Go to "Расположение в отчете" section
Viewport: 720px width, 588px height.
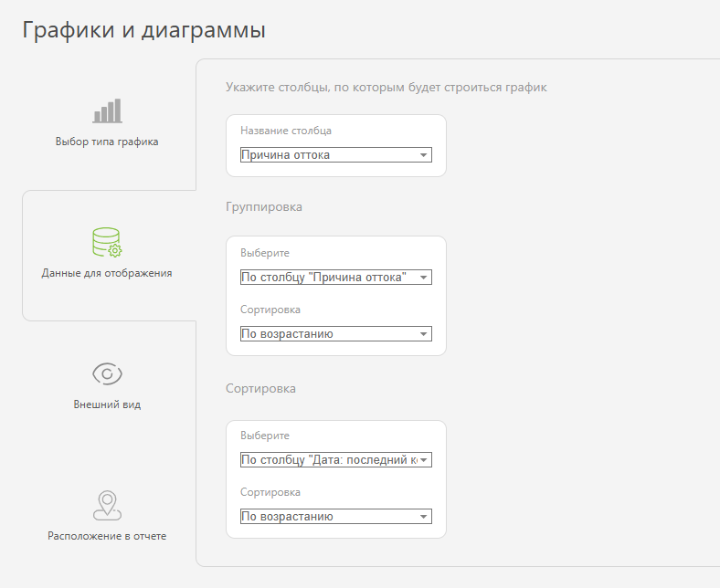(107, 536)
